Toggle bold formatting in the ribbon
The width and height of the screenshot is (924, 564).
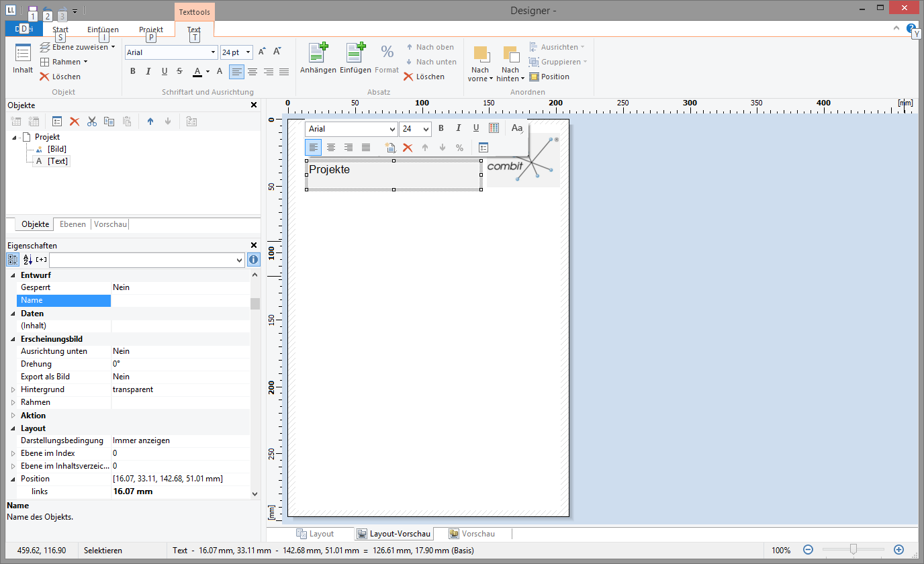132,71
